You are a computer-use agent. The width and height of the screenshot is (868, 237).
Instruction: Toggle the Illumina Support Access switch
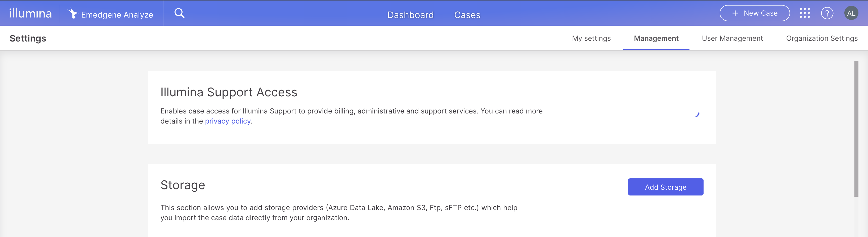click(x=697, y=115)
